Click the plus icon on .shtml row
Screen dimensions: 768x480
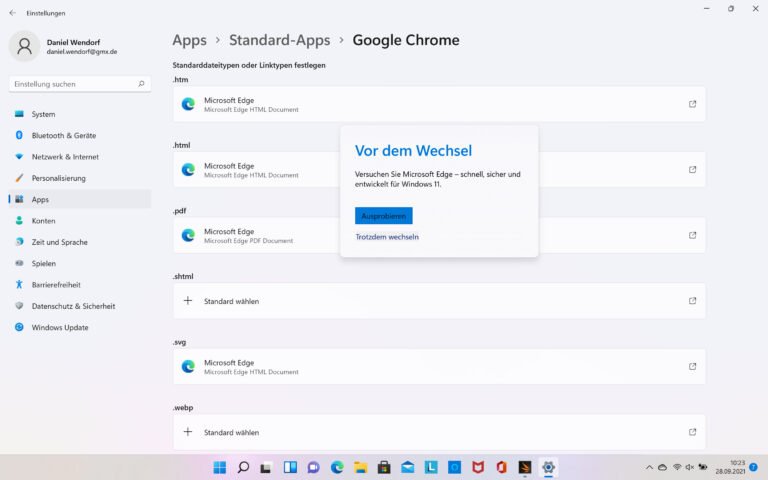[x=188, y=300]
